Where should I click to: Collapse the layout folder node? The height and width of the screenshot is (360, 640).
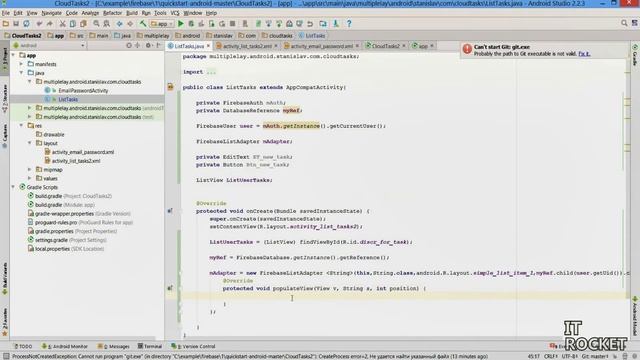[x=29, y=143]
